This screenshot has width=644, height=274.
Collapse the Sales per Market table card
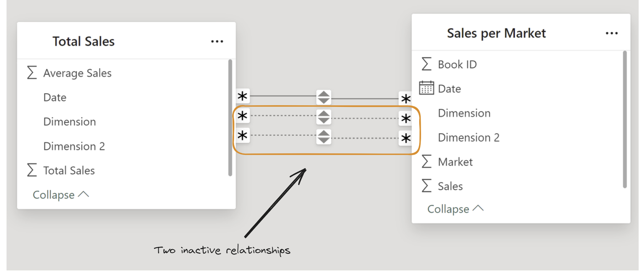point(455,209)
